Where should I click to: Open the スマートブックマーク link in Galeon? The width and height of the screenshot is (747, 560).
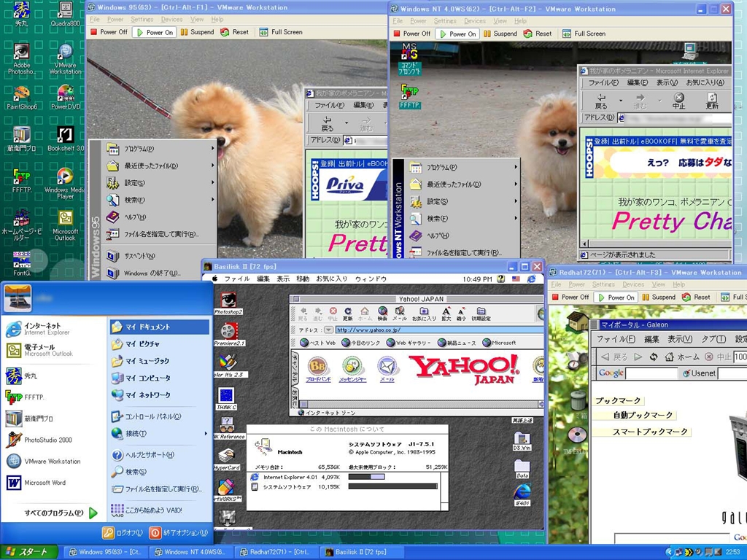tap(650, 432)
